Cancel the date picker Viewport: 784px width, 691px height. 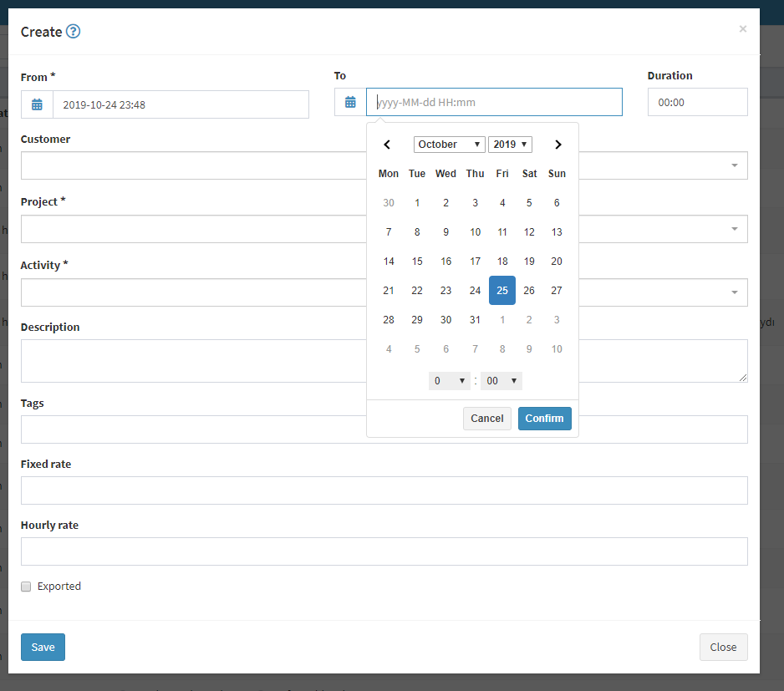[486, 418]
